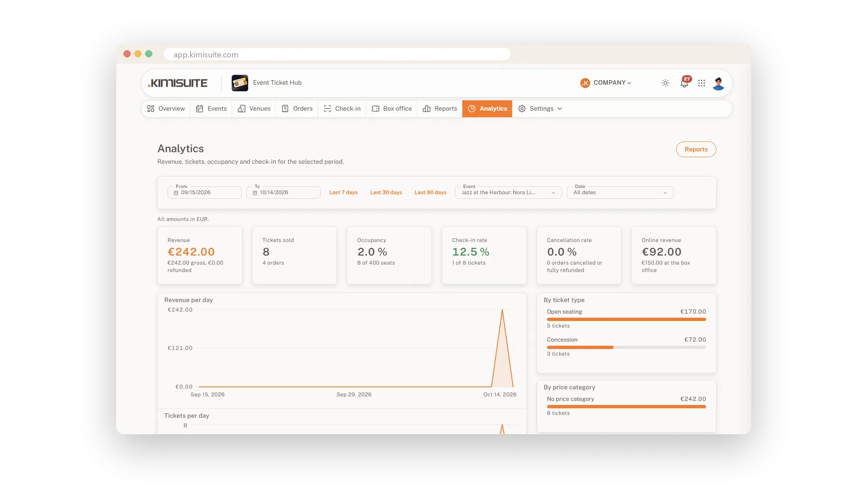
Task: Open the Reports tab in navigation
Action: pos(440,109)
